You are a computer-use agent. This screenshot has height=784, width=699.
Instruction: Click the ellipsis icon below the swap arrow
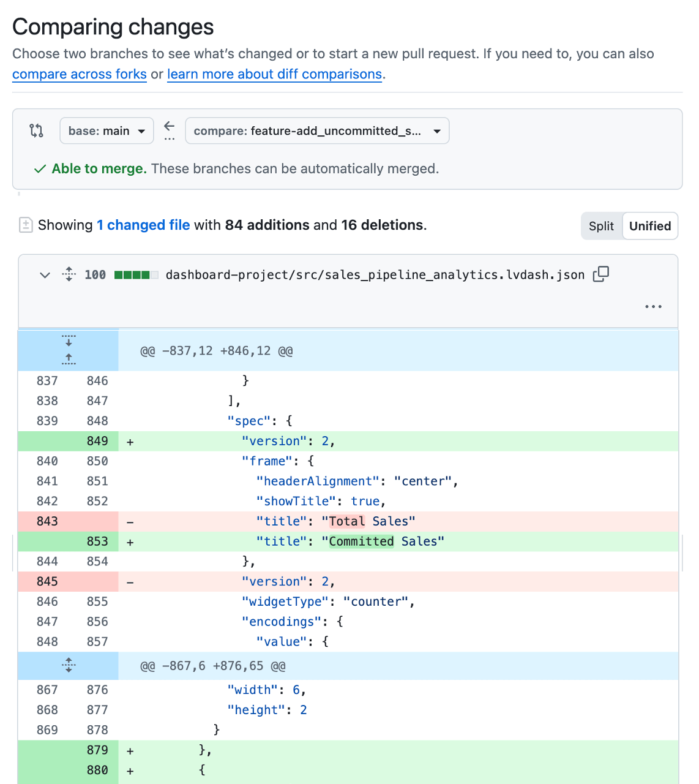169,140
